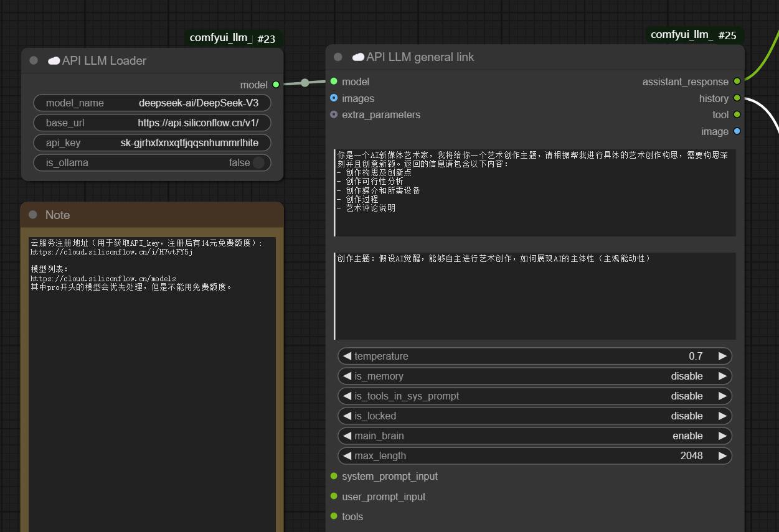Click the right arrow of main_brain

pyautogui.click(x=722, y=436)
